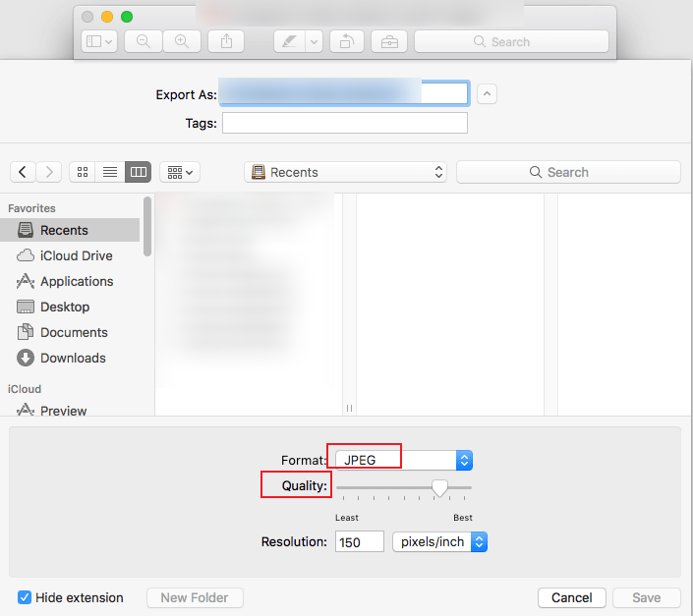This screenshot has width=693, height=616.
Task: Switch to list view
Action: point(110,172)
